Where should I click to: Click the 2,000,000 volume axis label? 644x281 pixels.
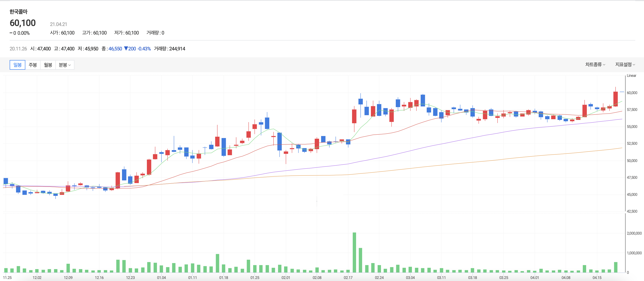click(634, 233)
